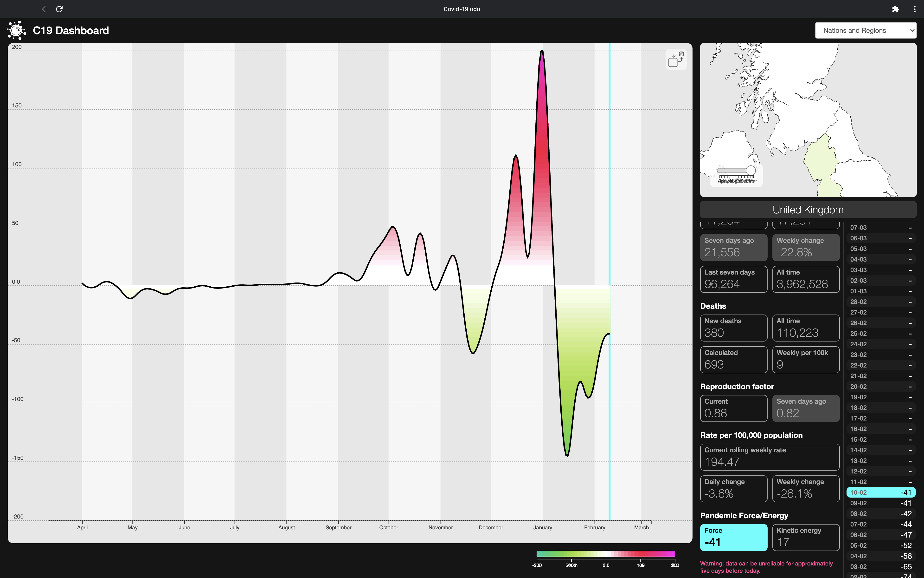Image resolution: width=924 pixels, height=578 pixels.
Task: Click the data reliability warning text
Action: [766, 567]
